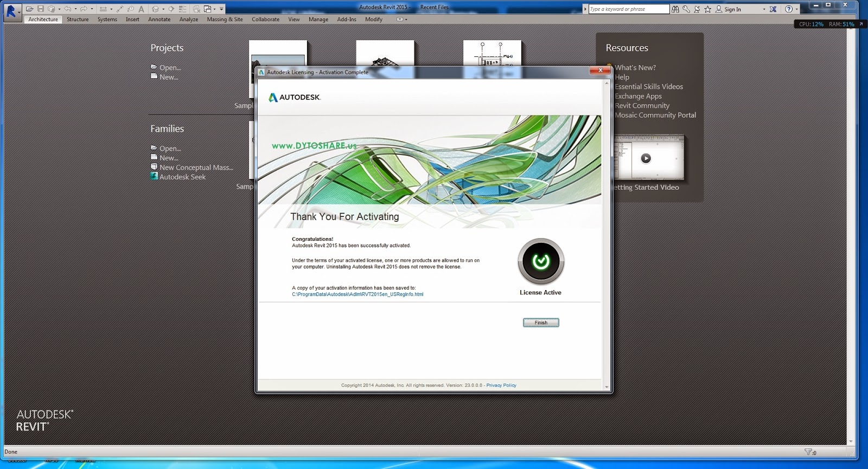Open the Default 3D View icon
This screenshot has width=868, height=469.
point(155,9)
